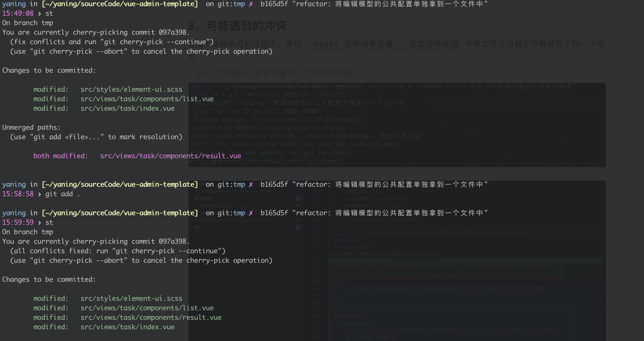Image resolution: width=644 pixels, height=341 pixels.
Task: Click element-ui.scss path in the first status output
Action: tap(131, 89)
